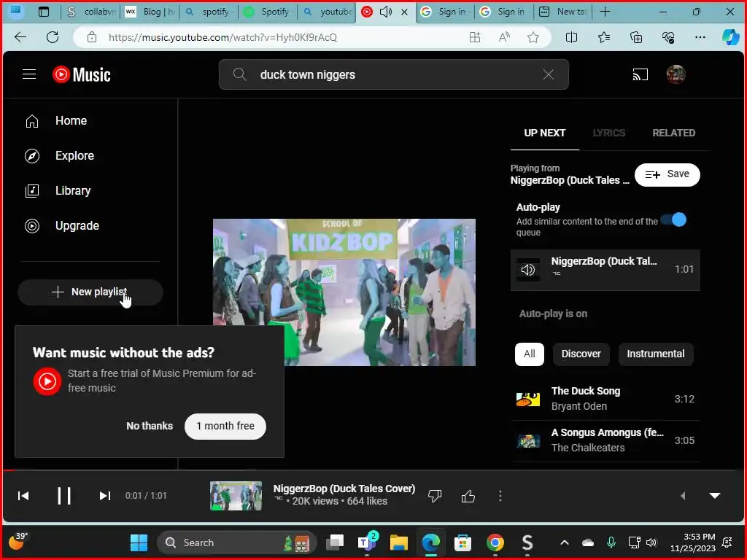Click the YouTube Music search field

[393, 74]
